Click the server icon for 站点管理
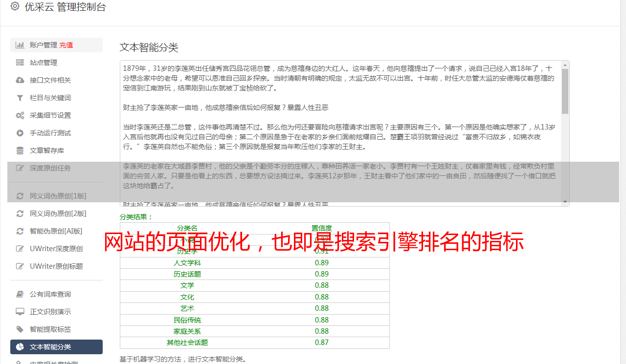 coord(20,63)
